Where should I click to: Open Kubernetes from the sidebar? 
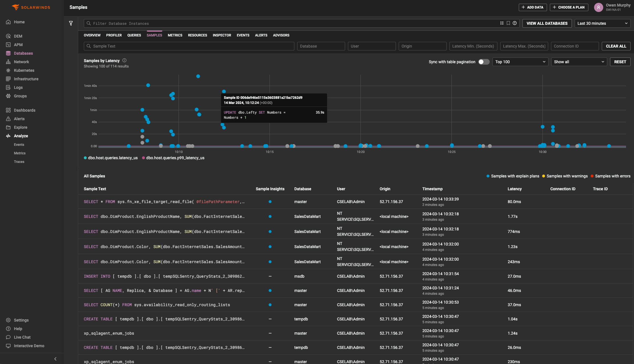24,70
